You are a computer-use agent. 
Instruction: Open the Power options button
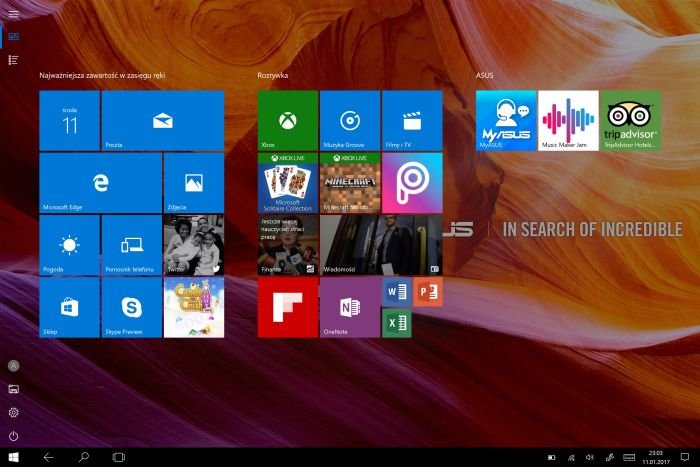click(13, 436)
